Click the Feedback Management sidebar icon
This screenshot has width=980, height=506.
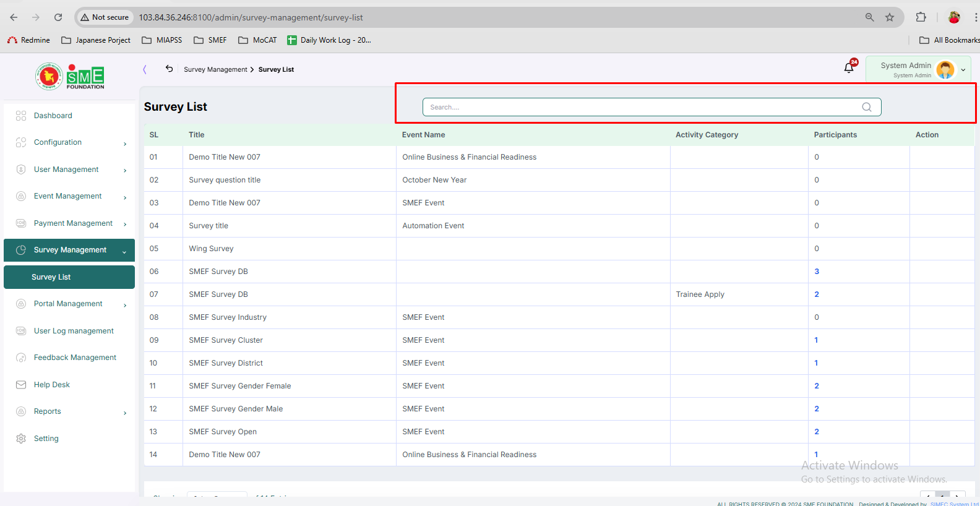21,358
